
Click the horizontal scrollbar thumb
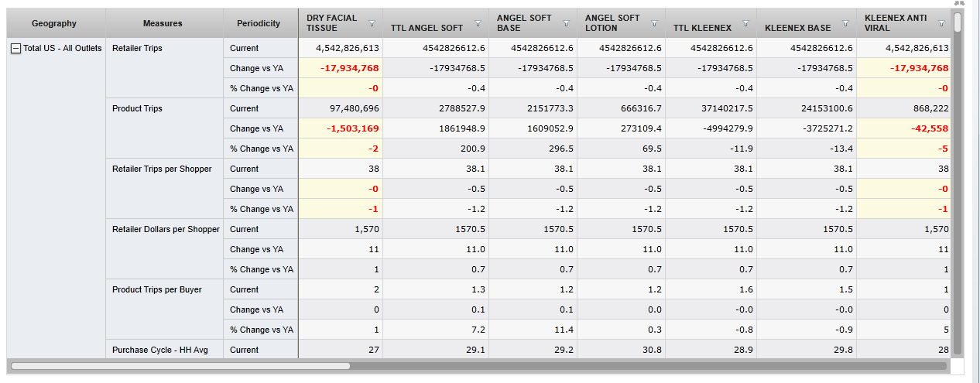180,366
